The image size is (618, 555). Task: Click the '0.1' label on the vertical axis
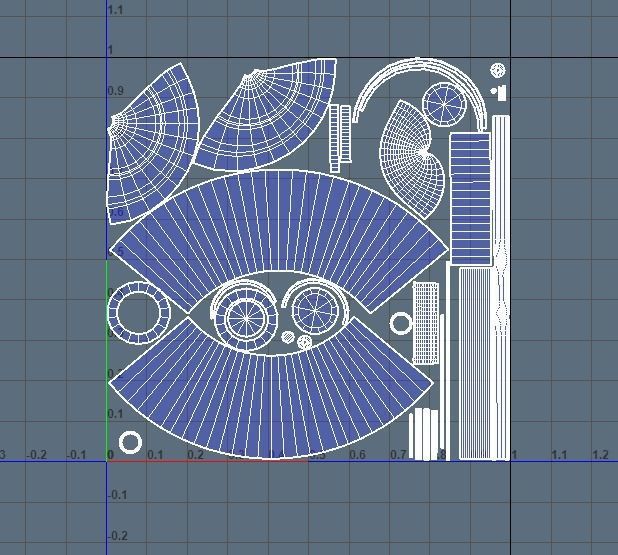115,413
